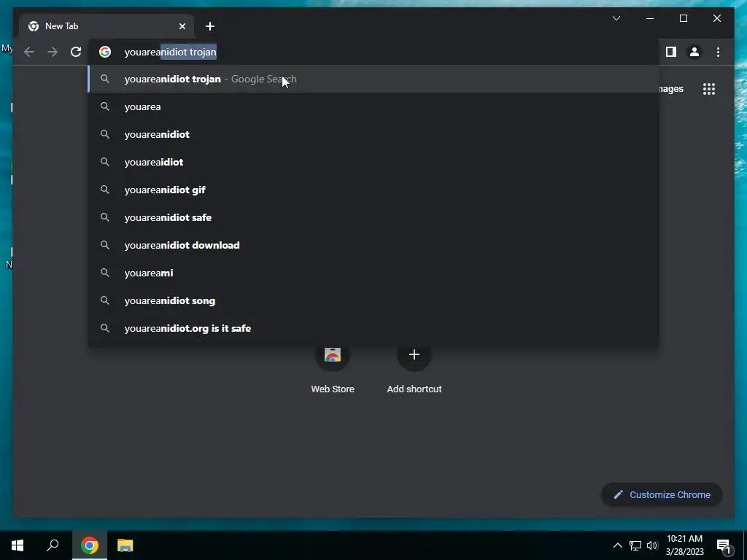Click the search icon beside 'youareanidiot download'
The height and width of the screenshot is (560, 747).
point(105,245)
